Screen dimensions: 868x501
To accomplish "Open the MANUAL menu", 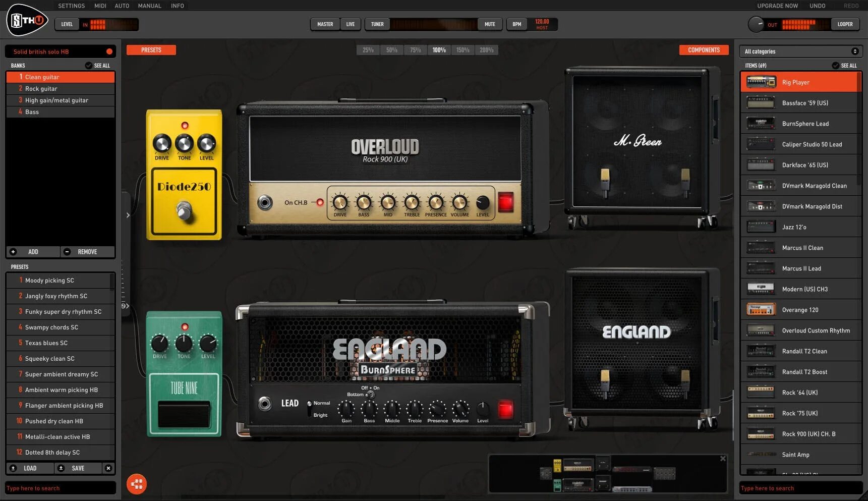I will pyautogui.click(x=150, y=6).
